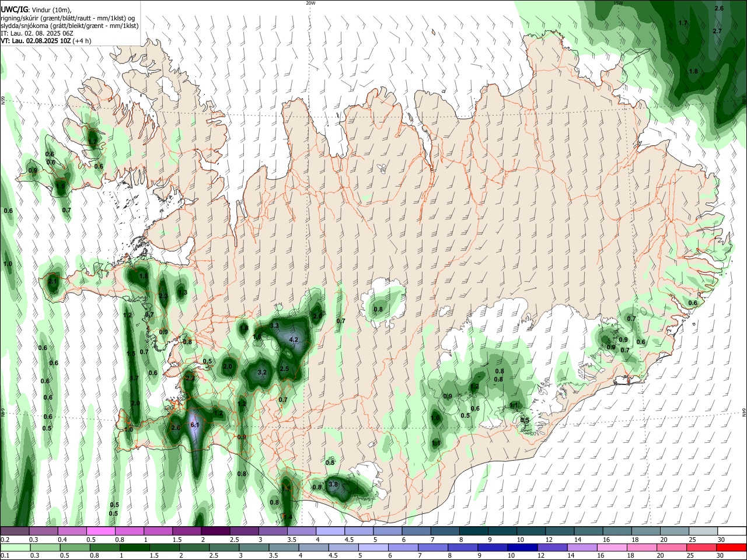This screenshot has height=560, width=747.
Task: Select the 2.7 value in the northeast sea
Action: coord(718,31)
